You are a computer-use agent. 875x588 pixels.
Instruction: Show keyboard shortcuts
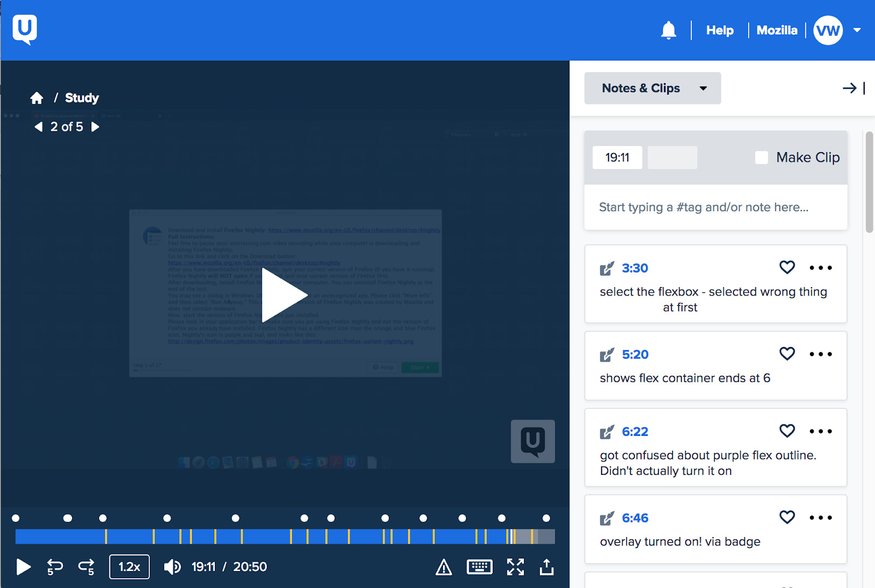coord(479,567)
